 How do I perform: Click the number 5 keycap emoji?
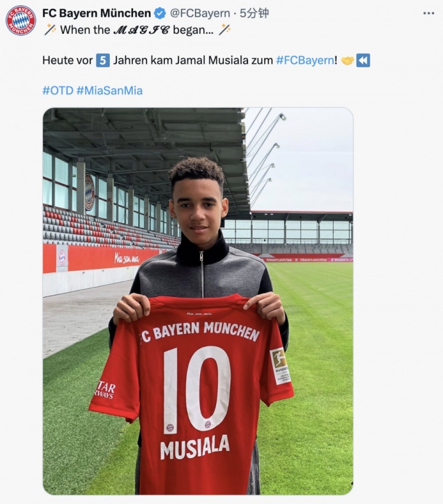coord(103,60)
